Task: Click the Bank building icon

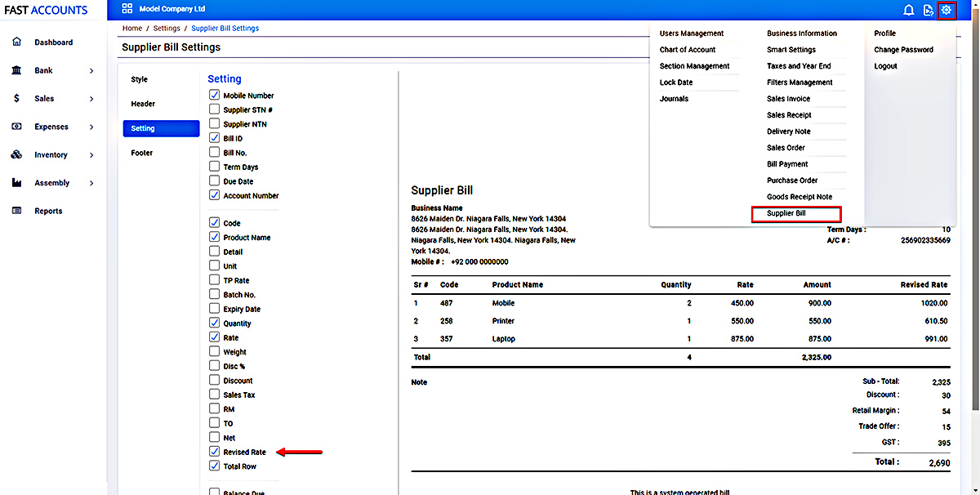Action: [17, 70]
